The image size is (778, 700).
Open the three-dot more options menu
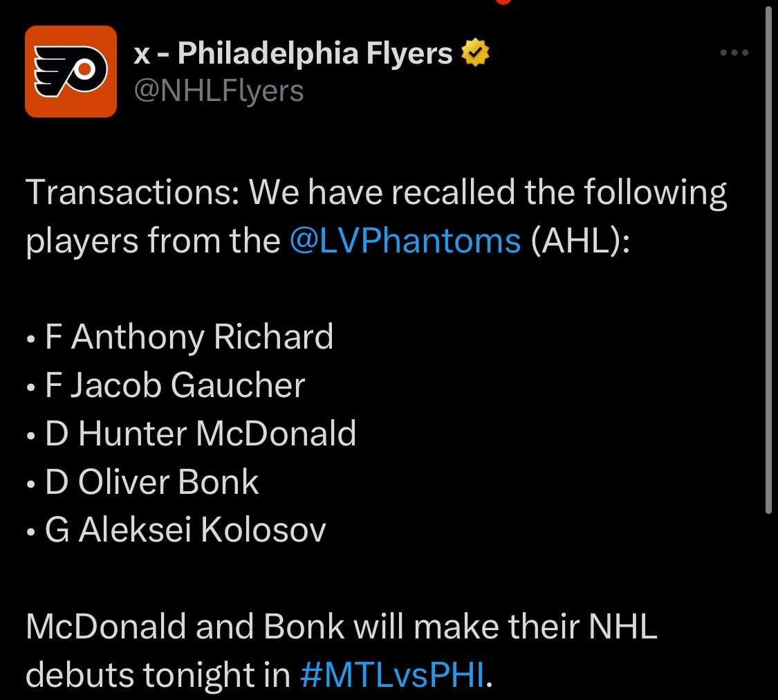coord(734,53)
